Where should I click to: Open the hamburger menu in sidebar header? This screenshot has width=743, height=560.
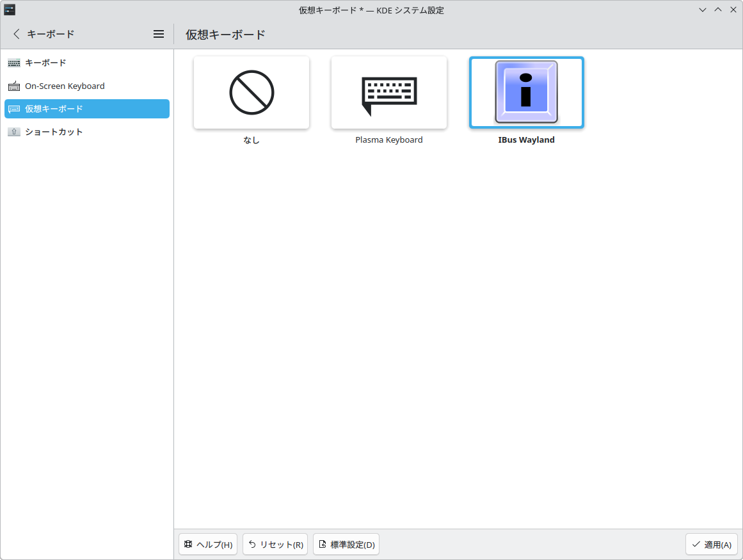coord(159,34)
